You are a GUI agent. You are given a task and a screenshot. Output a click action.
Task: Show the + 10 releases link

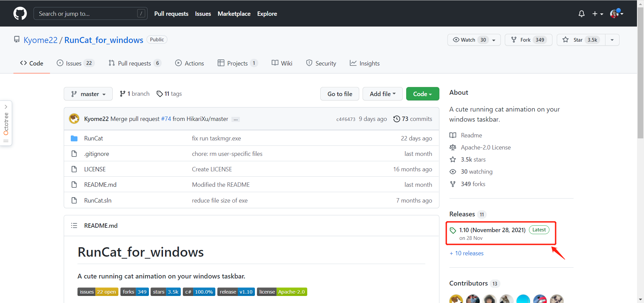(x=467, y=253)
